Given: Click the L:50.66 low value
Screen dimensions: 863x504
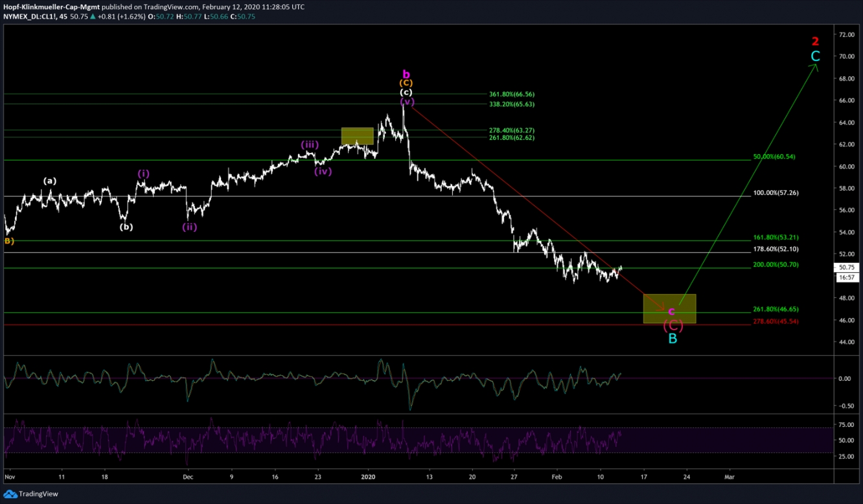Looking at the screenshot, I should 217,17.
